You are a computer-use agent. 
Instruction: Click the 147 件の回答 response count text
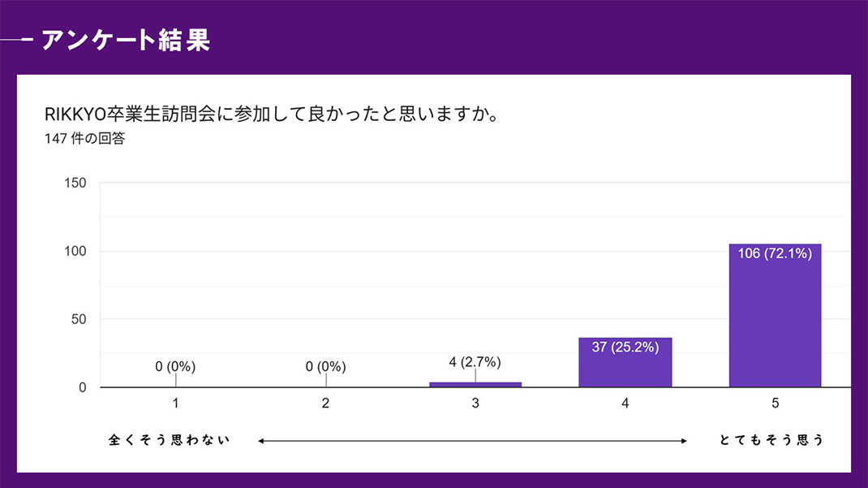(x=84, y=138)
